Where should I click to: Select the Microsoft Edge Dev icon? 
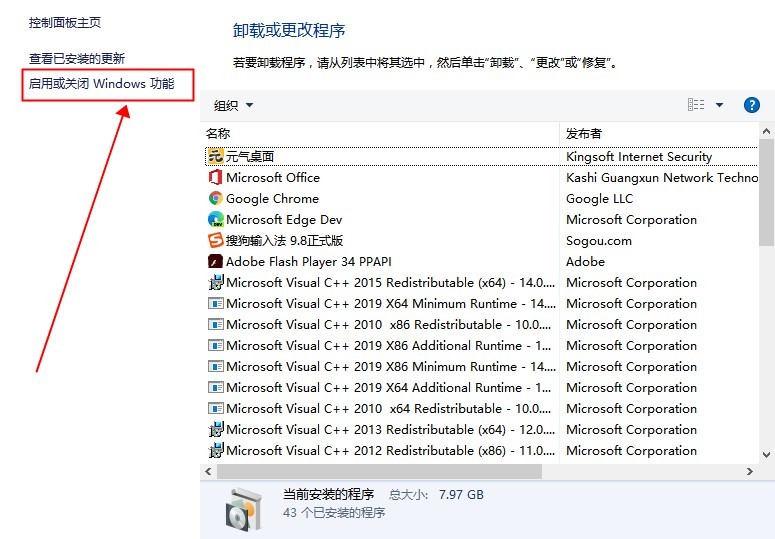[x=215, y=219]
